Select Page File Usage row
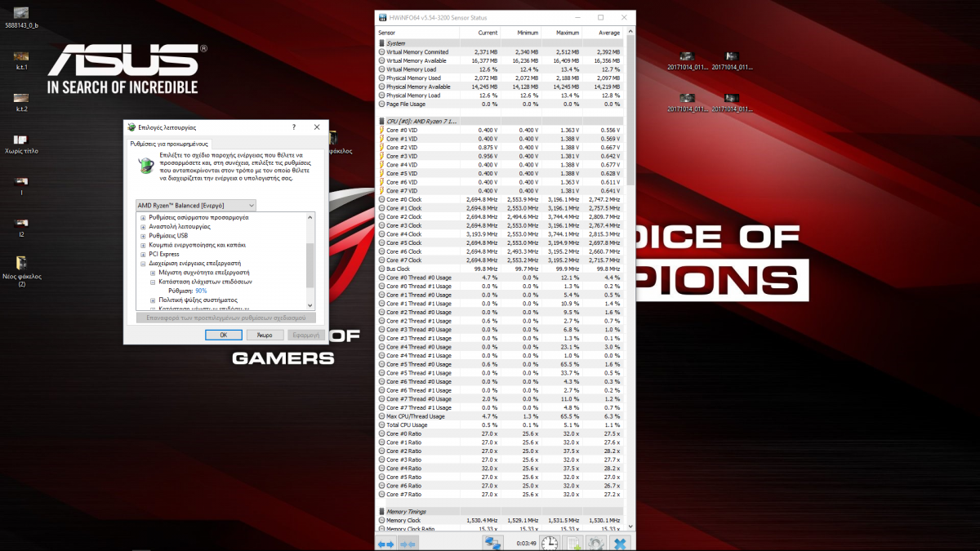 tap(499, 104)
